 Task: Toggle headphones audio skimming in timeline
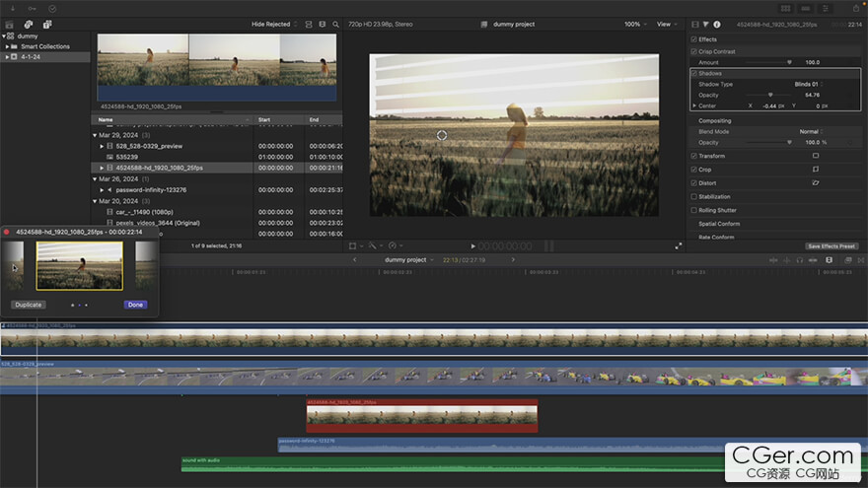pos(799,260)
